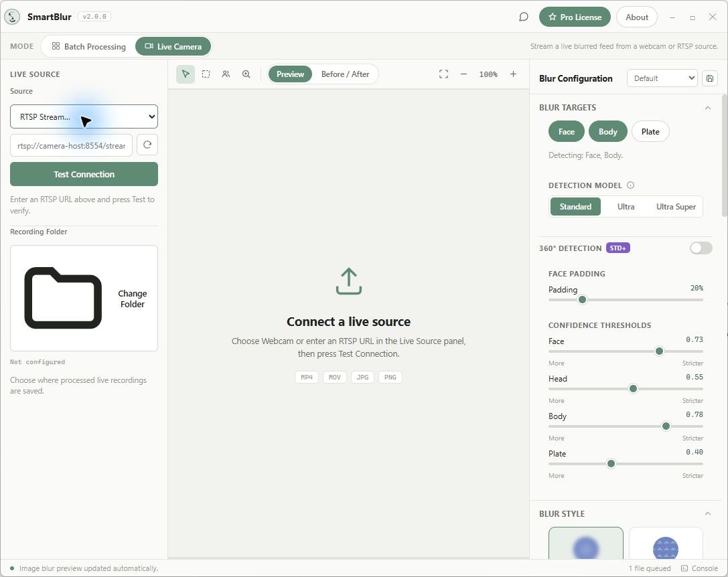Viewport: 728px width, 577px height.
Task: Fit the preview to screen icon
Action: pos(443,74)
